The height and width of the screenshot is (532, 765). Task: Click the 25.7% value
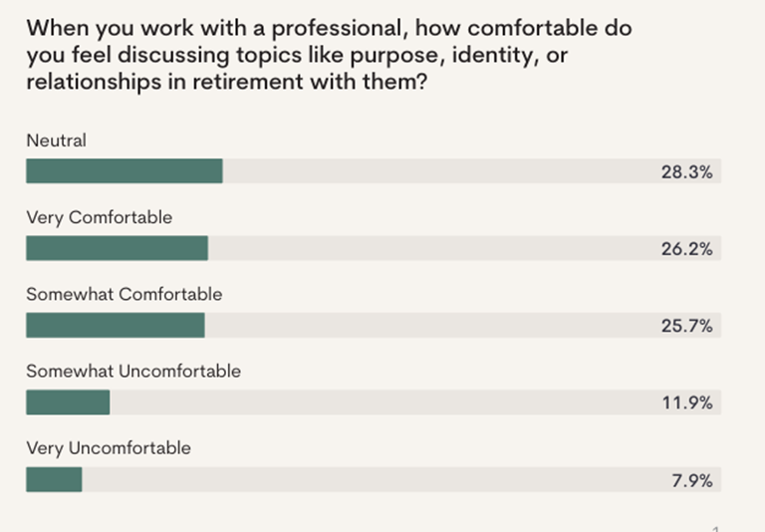pyautogui.click(x=687, y=326)
